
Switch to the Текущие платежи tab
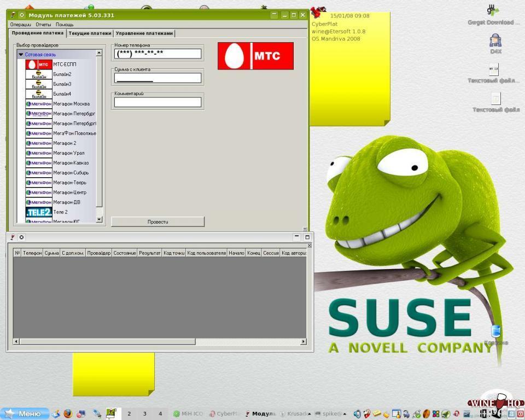[x=90, y=33]
